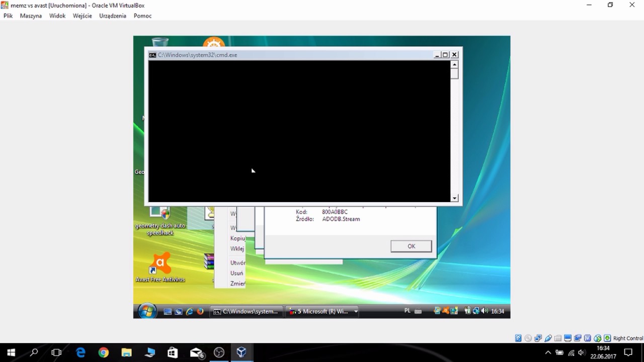Open Google Chrome on the host taskbar
The image size is (644, 362).
(x=104, y=352)
